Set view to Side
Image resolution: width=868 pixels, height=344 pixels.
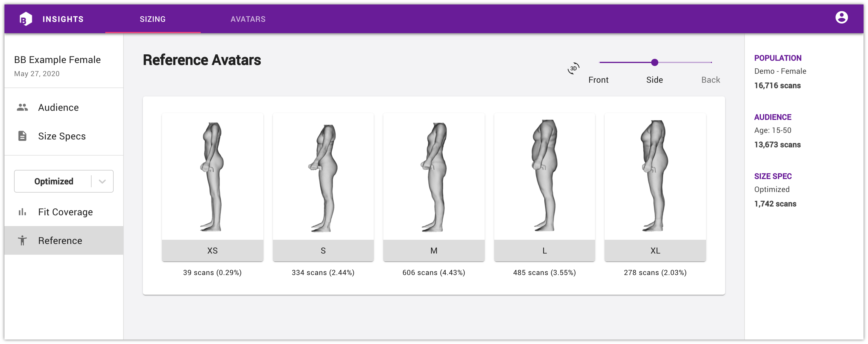point(655,80)
